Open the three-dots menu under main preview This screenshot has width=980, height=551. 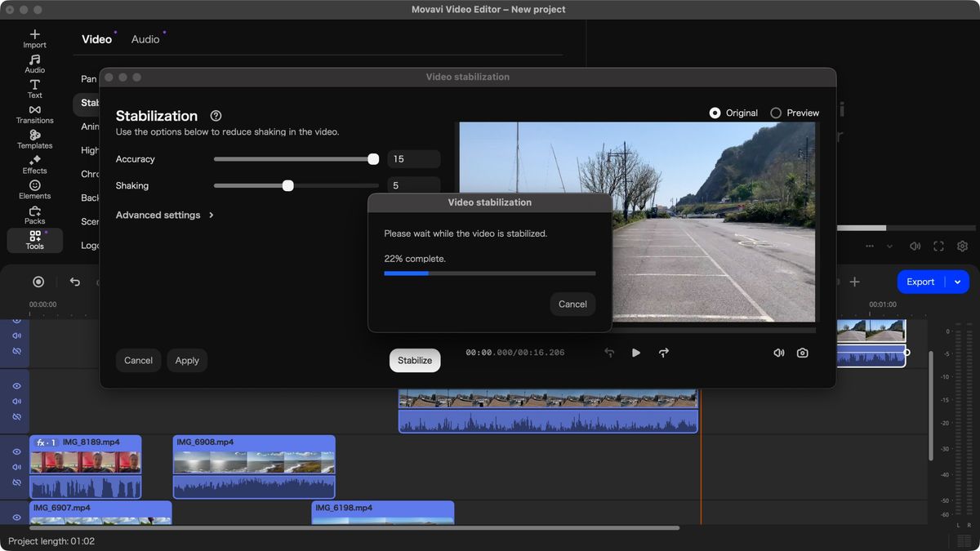tap(870, 246)
